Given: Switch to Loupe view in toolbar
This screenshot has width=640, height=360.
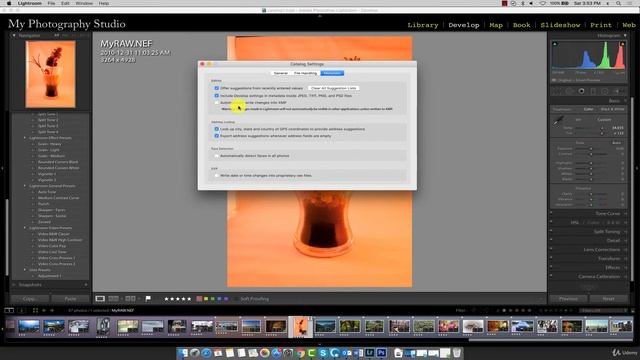Looking at the screenshot, I should [x=100, y=299].
